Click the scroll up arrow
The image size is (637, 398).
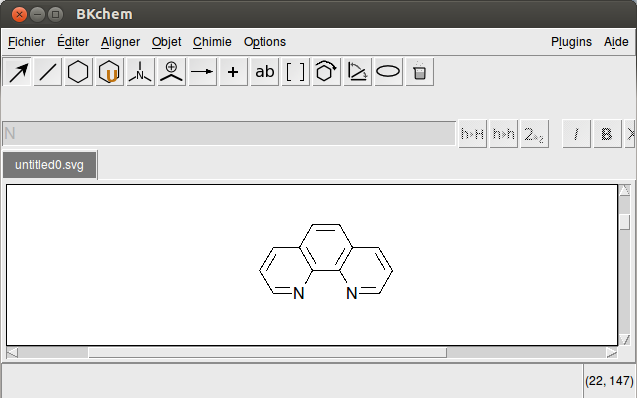tap(625, 190)
